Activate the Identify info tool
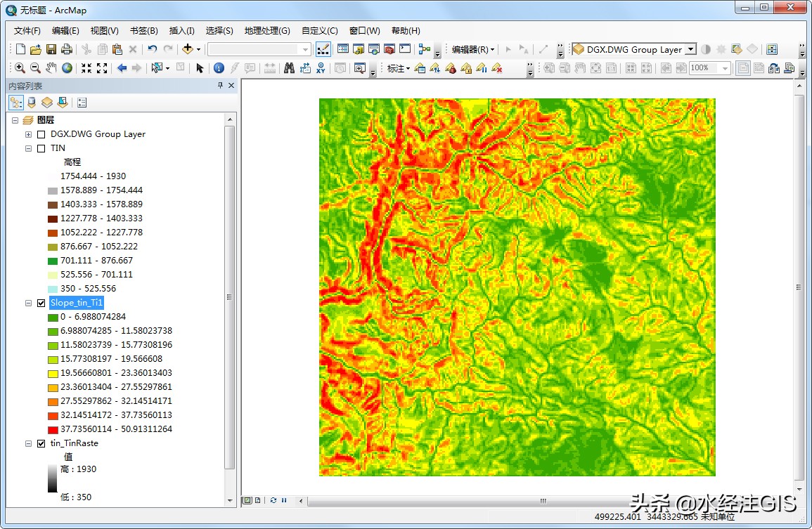 219,68
